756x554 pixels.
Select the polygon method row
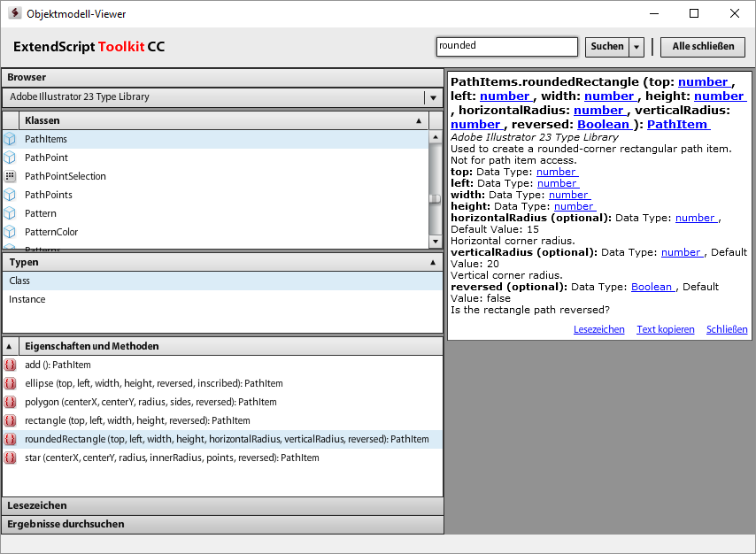click(223, 402)
